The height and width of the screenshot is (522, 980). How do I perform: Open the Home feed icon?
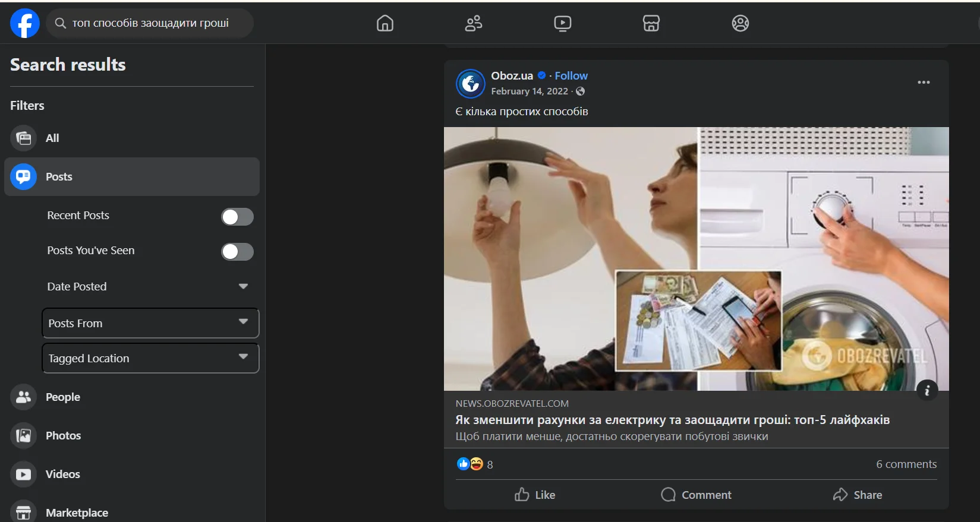click(385, 23)
